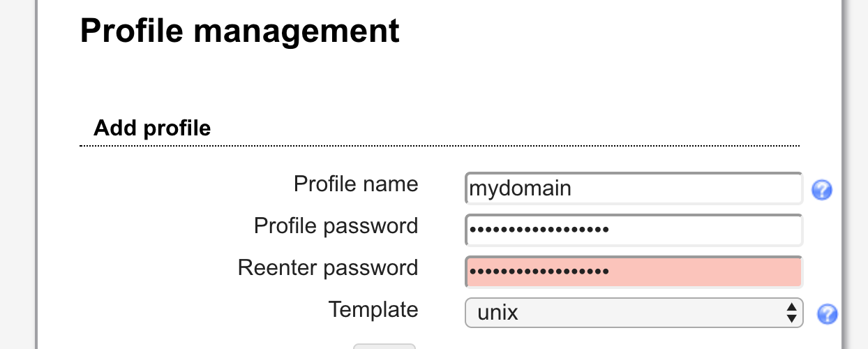Click the 'Template' label text
The image size is (868, 349).
coord(373,309)
